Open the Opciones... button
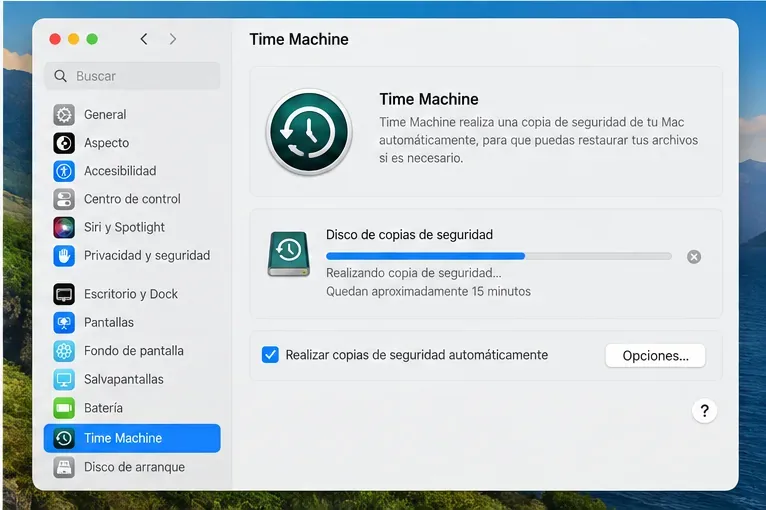 point(655,356)
